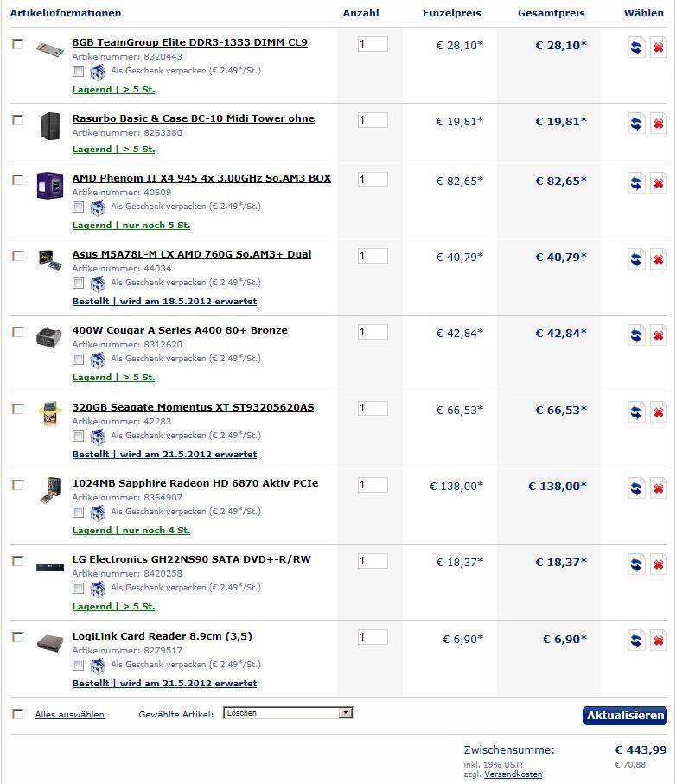
Task: Remove the AMD Phenom II X4 945 item
Action: pos(658,183)
